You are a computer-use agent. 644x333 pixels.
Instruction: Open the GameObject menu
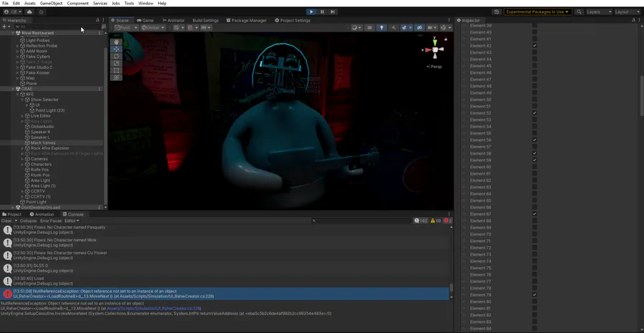[51, 4]
